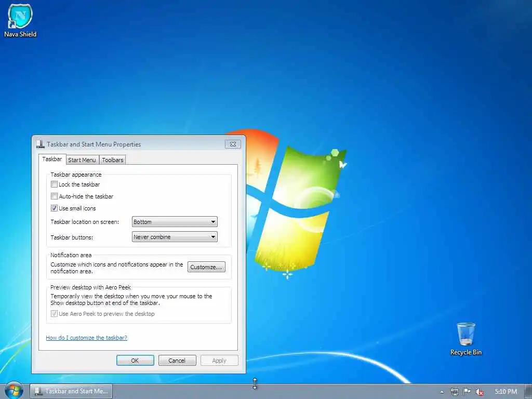
Task: Open How do I customize the taskbar link
Action: click(87, 338)
